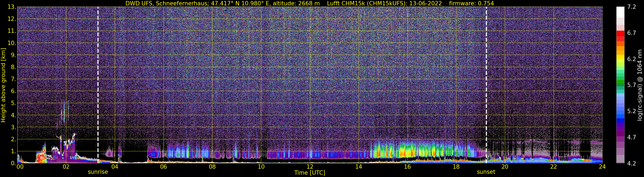
Task: Click the '11.' tick on the height axis
Action: pyautogui.click(x=12, y=31)
